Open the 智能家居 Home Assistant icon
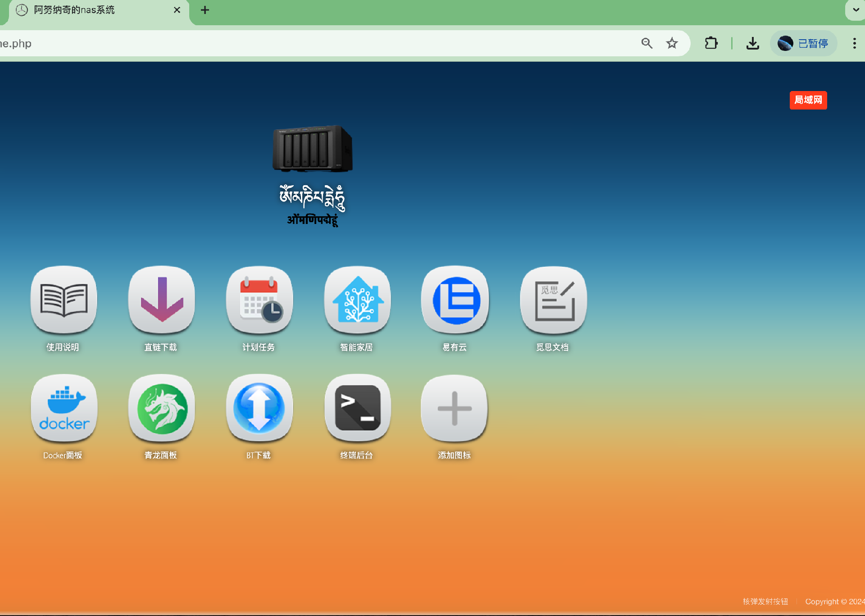The width and height of the screenshot is (865, 616). click(357, 300)
